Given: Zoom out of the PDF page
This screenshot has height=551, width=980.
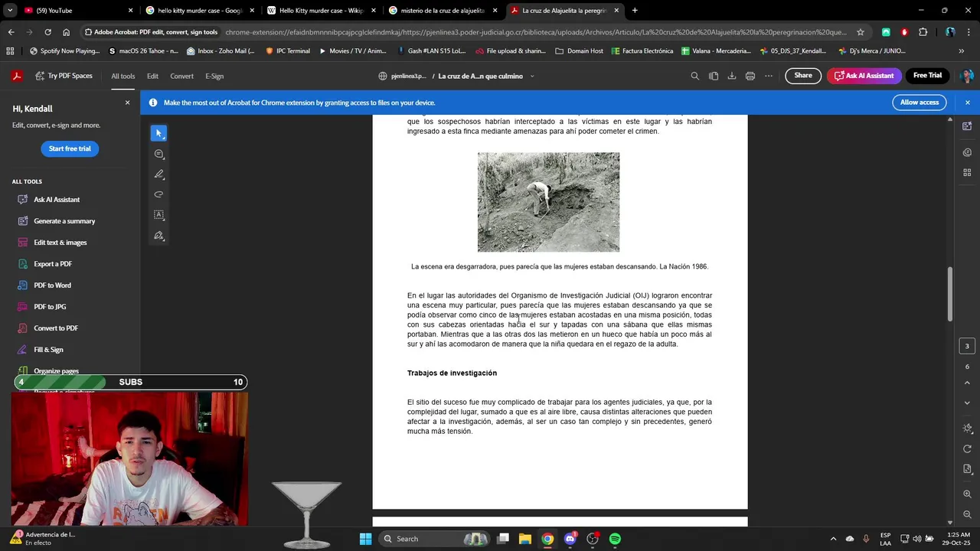Looking at the screenshot, I should pyautogui.click(x=967, y=514).
